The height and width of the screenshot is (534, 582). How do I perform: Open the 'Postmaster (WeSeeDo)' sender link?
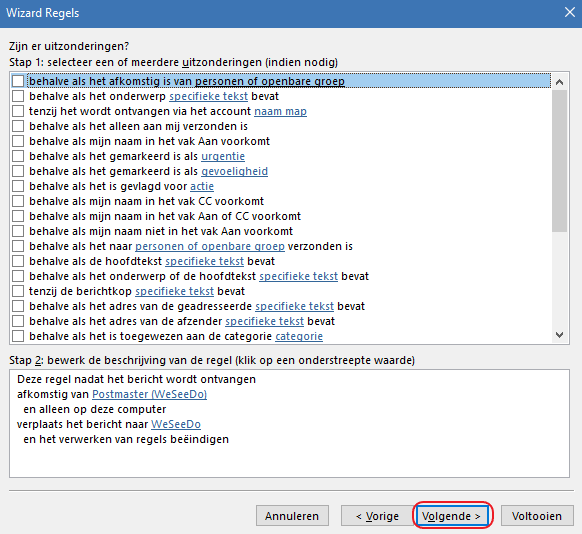150,394
